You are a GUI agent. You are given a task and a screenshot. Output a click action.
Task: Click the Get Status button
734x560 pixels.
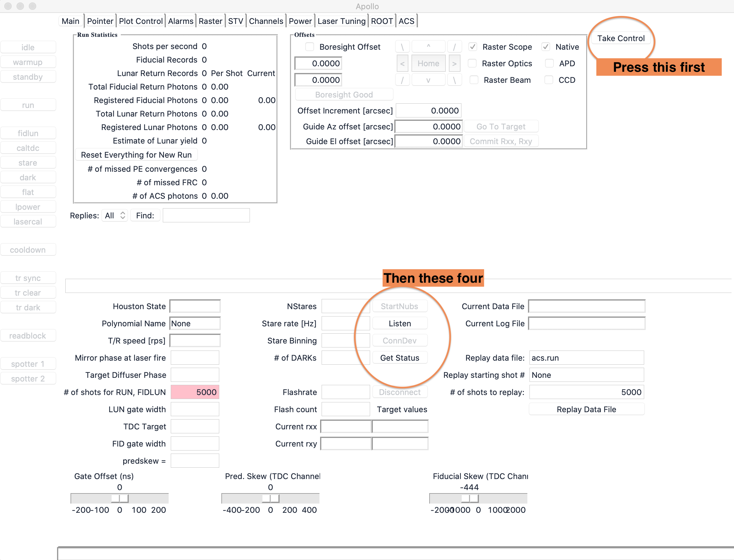399,358
